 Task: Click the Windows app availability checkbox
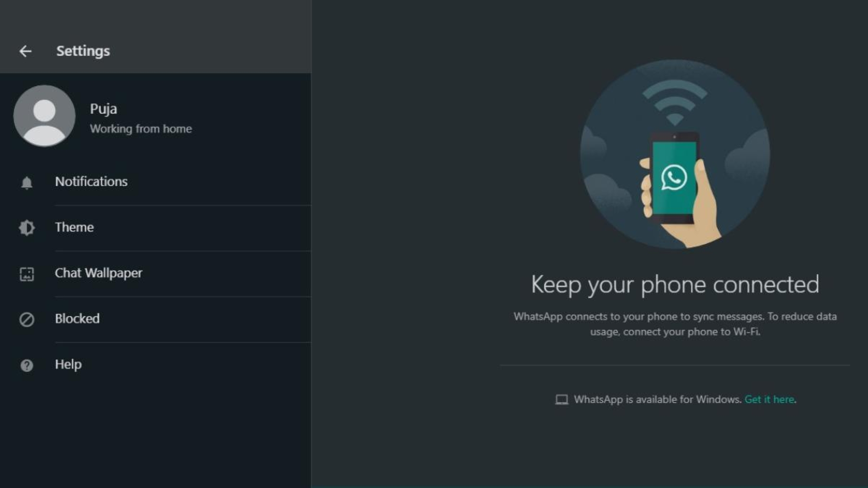561,399
